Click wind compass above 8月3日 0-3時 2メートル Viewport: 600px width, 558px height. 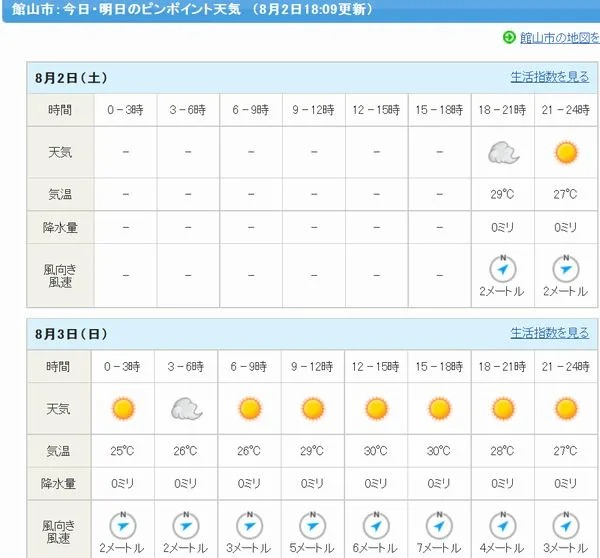coord(123,525)
